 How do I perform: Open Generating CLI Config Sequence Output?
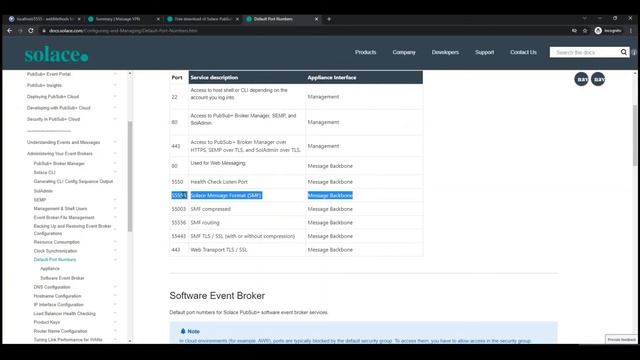click(73, 181)
